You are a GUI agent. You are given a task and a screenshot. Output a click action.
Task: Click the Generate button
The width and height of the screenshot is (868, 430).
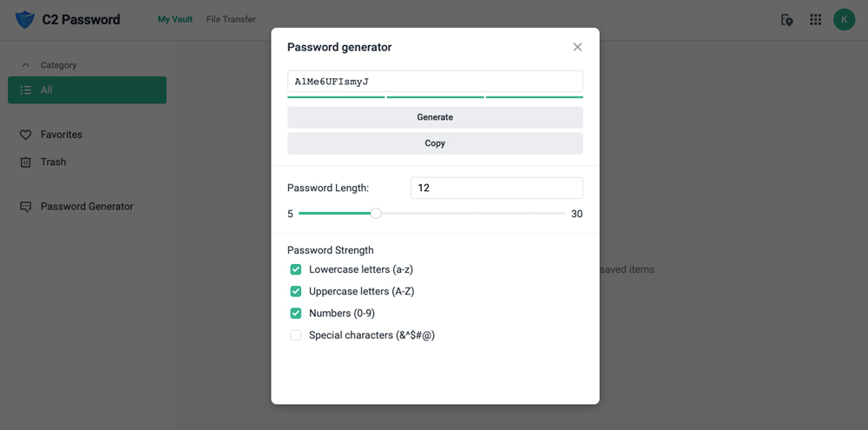(435, 117)
